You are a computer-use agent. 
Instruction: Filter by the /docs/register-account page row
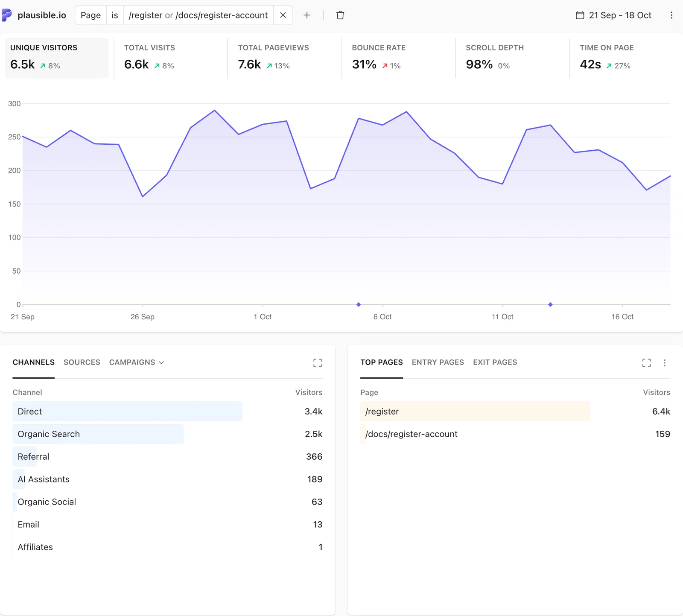click(x=515, y=434)
